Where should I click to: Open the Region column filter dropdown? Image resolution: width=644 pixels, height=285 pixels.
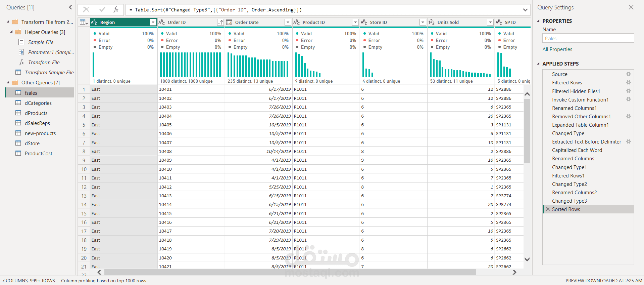point(153,22)
